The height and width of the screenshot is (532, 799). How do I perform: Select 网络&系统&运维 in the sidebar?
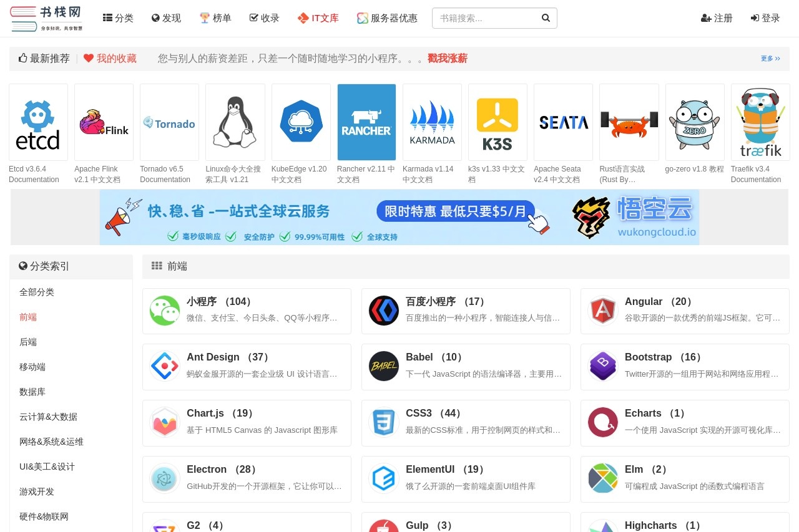pos(51,442)
